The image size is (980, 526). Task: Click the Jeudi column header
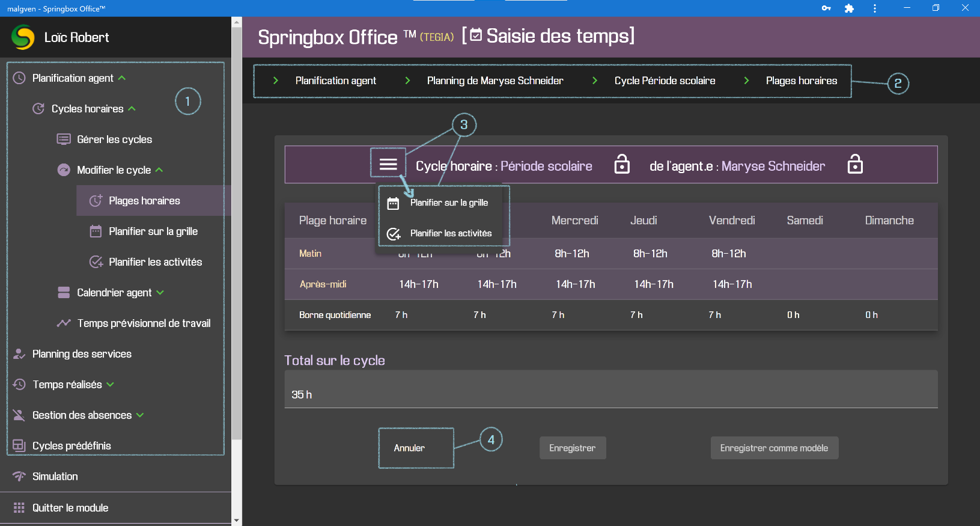[644, 221]
